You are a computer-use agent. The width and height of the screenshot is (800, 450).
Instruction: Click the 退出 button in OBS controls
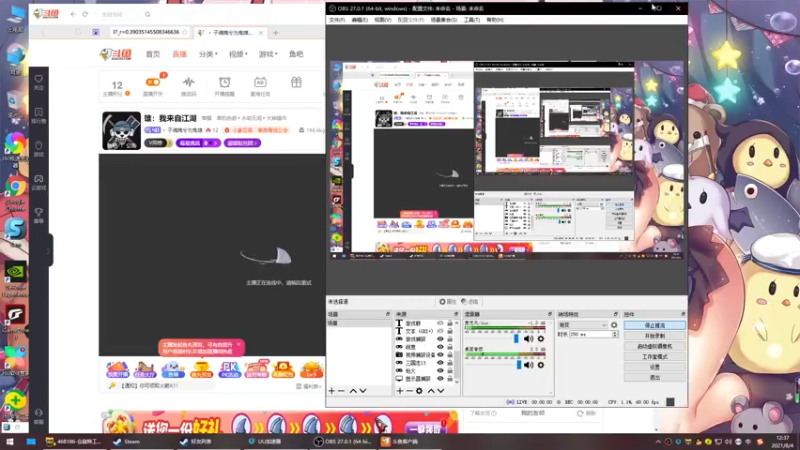click(x=655, y=378)
